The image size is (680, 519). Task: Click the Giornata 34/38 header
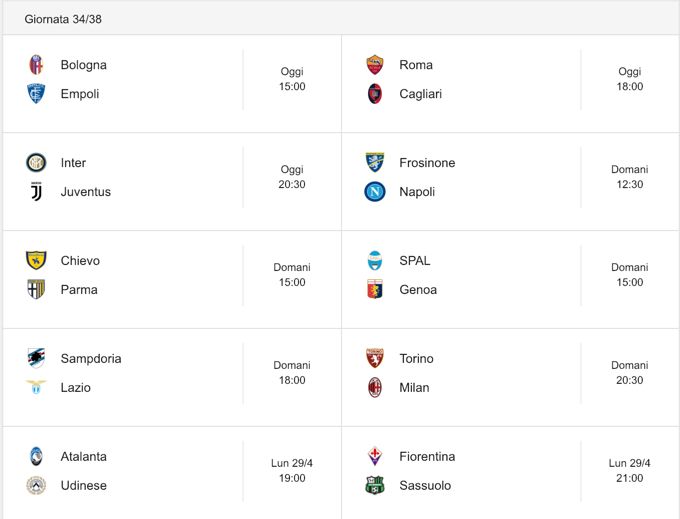click(x=63, y=19)
